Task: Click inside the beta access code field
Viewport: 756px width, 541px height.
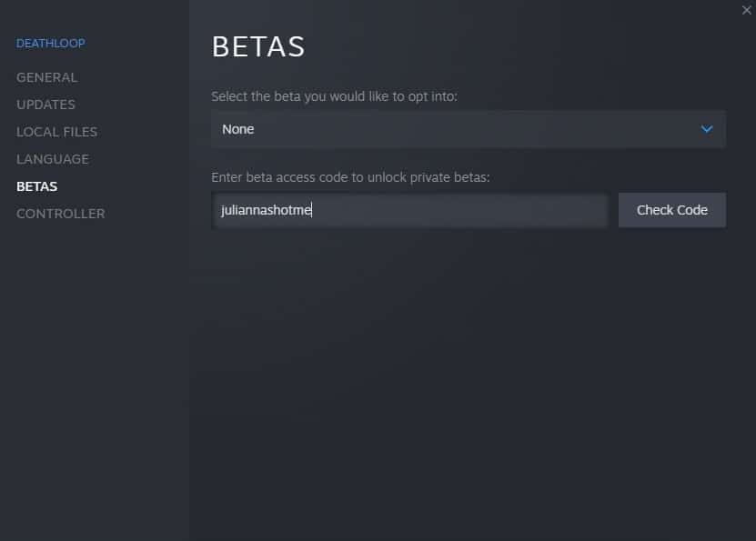Action: [408, 210]
